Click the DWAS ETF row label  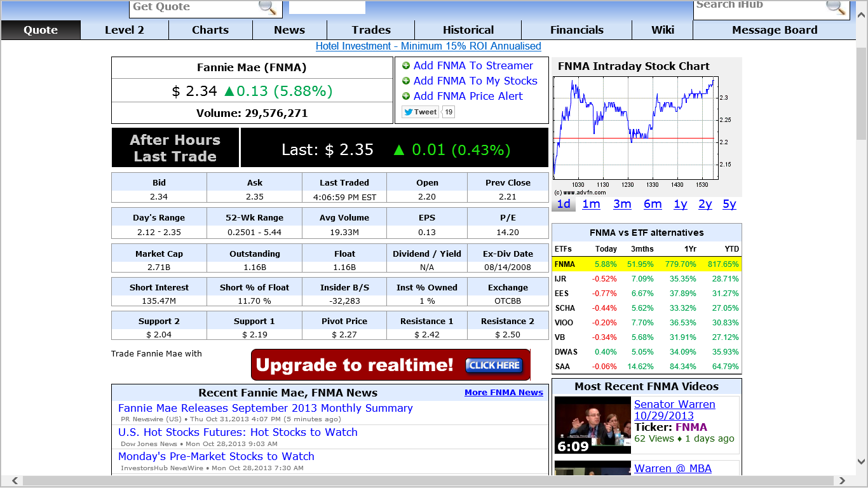[566, 352]
